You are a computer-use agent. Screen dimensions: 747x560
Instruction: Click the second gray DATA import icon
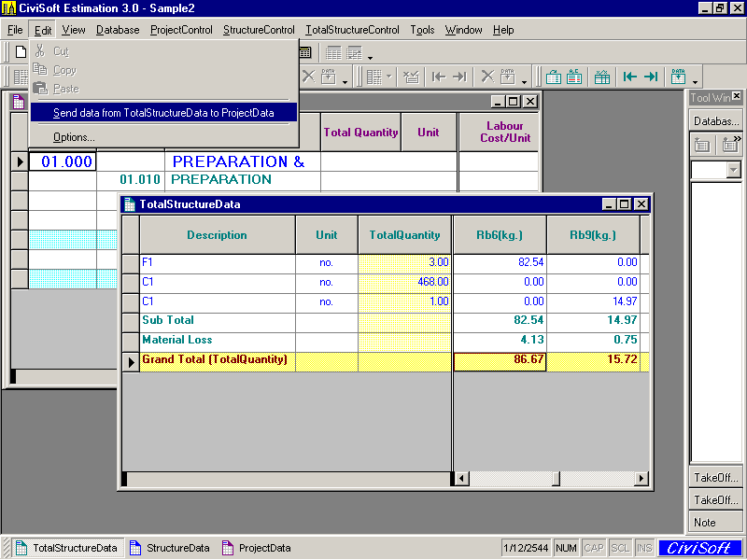[508, 77]
